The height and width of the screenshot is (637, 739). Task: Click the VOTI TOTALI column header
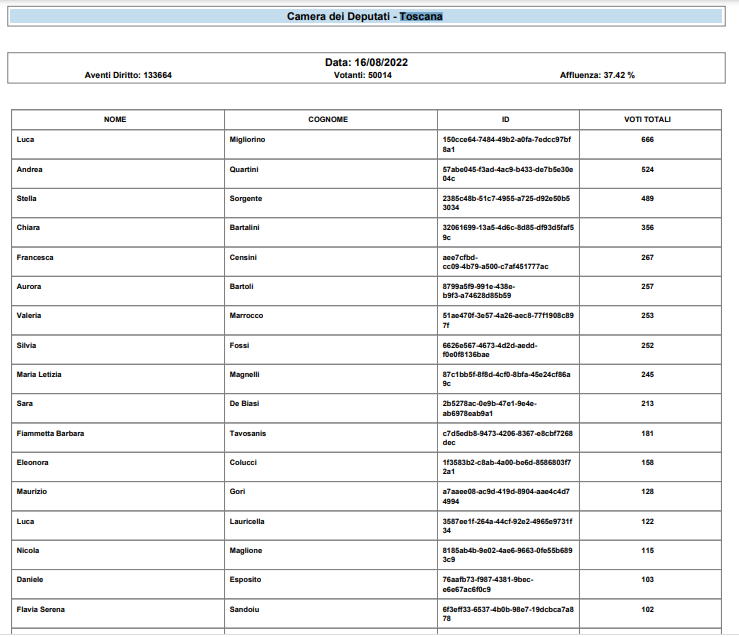point(647,120)
